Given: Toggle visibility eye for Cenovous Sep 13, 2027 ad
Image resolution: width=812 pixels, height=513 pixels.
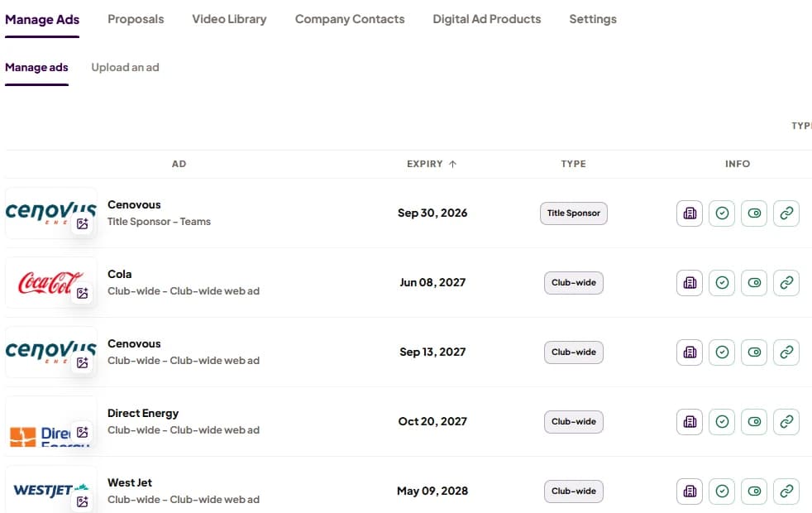Looking at the screenshot, I should pos(754,352).
